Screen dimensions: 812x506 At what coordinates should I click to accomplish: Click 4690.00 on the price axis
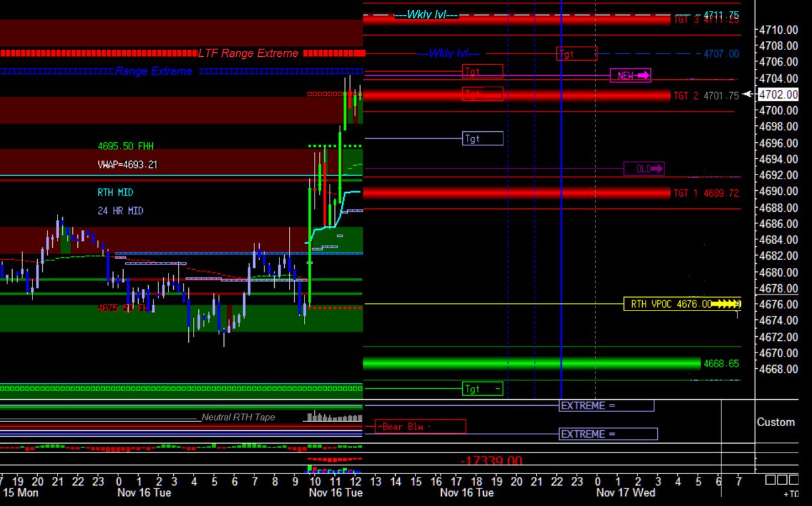779,191
